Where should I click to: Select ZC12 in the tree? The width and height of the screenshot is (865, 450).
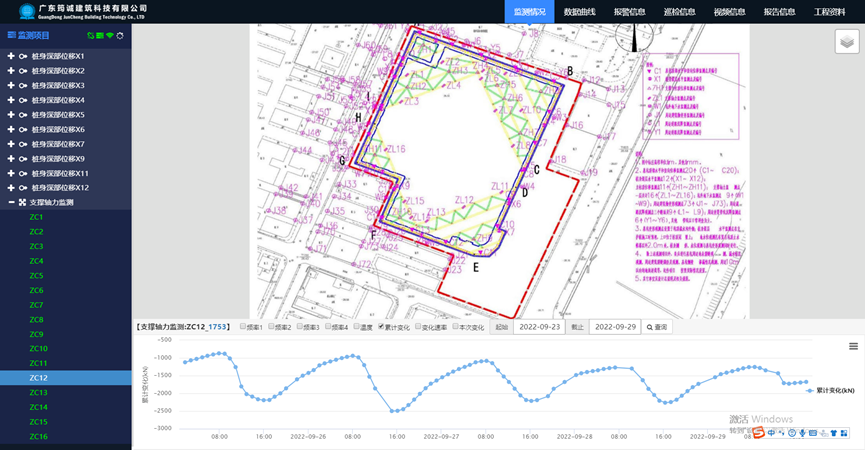pyautogui.click(x=66, y=378)
